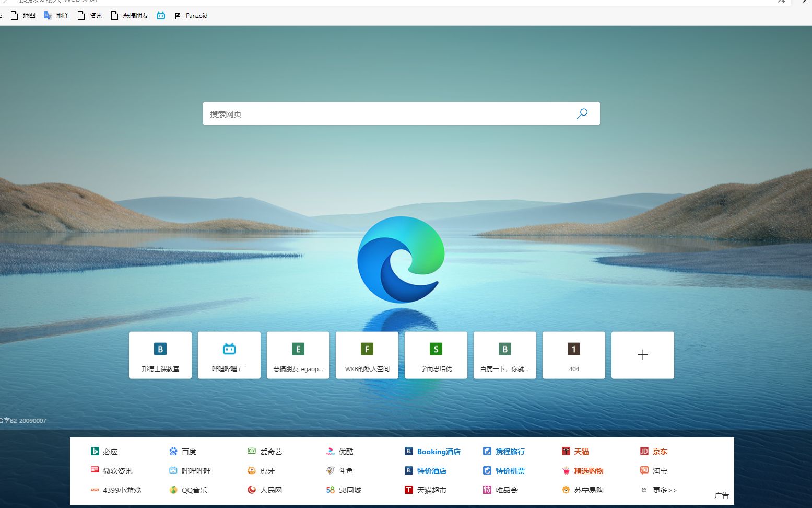Click the 虎牙 icon
812x508 pixels.
252,470
